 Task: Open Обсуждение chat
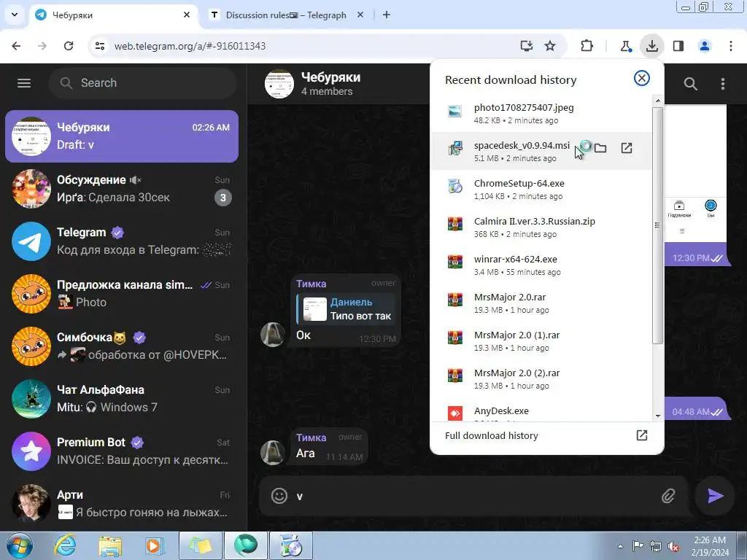[x=122, y=189]
